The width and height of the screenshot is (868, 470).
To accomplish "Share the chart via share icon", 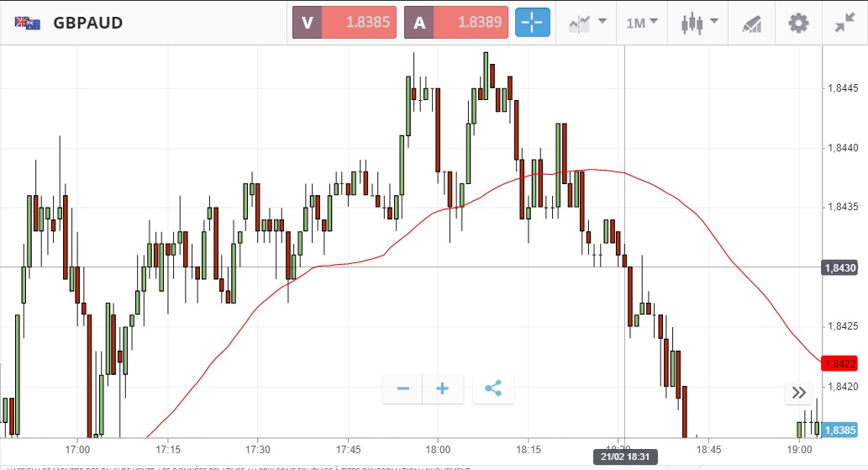I will (x=493, y=388).
